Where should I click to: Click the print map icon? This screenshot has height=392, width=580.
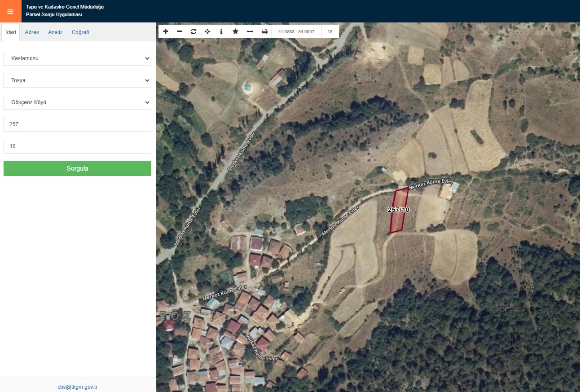(264, 31)
